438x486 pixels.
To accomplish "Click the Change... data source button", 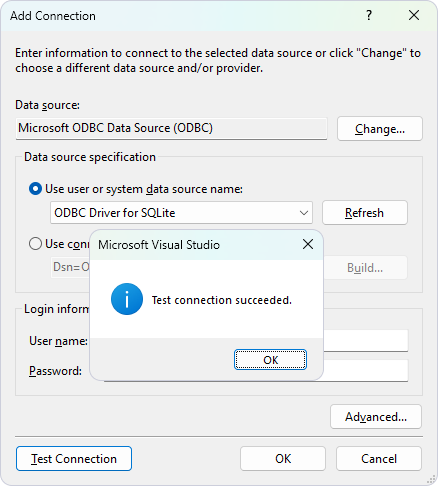I will pos(380,129).
